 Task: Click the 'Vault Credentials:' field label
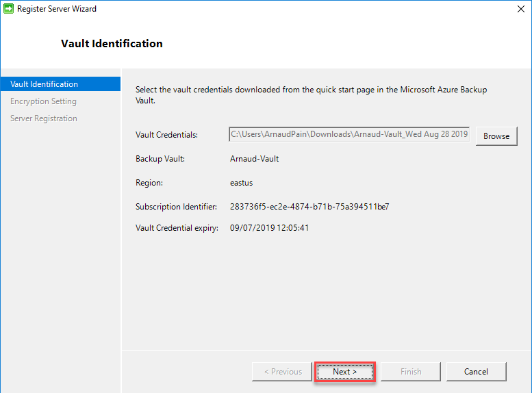coord(166,136)
